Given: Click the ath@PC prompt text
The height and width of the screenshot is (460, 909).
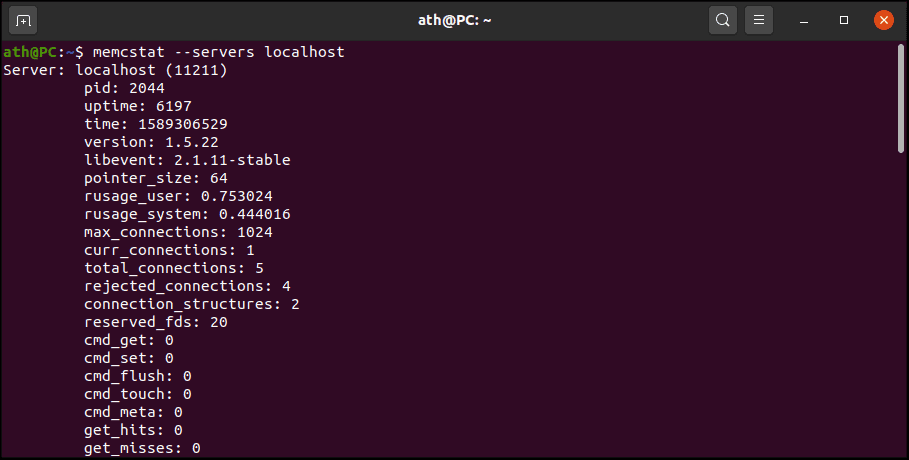Looking at the screenshot, I should click(30, 52).
